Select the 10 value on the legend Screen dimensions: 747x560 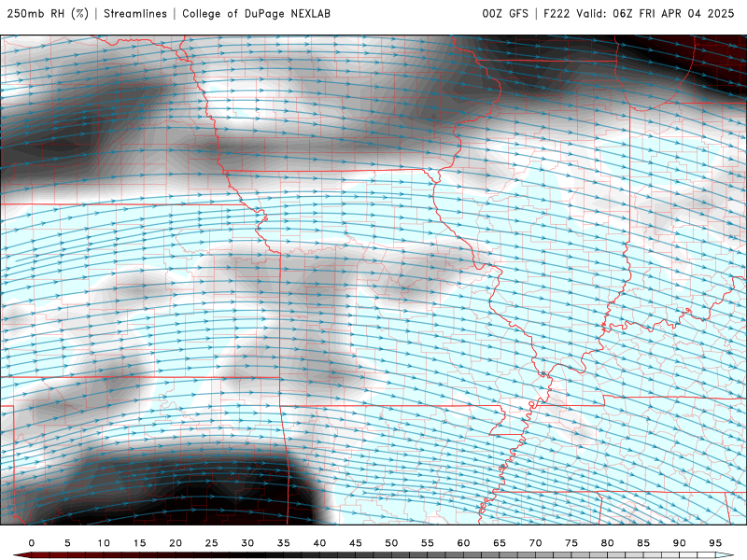(x=104, y=543)
